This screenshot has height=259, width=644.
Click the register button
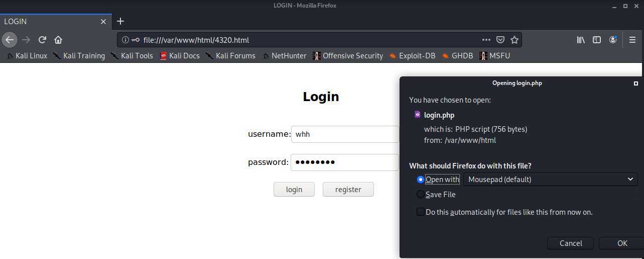(348, 190)
